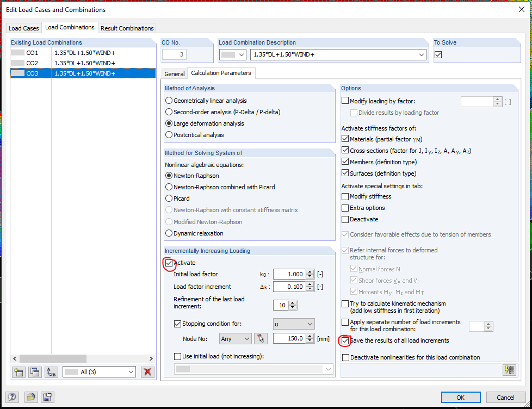Viewport: 532px width, 409px height.
Task: Enable the Deactivate special settings checkbox
Action: pyautogui.click(x=345, y=219)
